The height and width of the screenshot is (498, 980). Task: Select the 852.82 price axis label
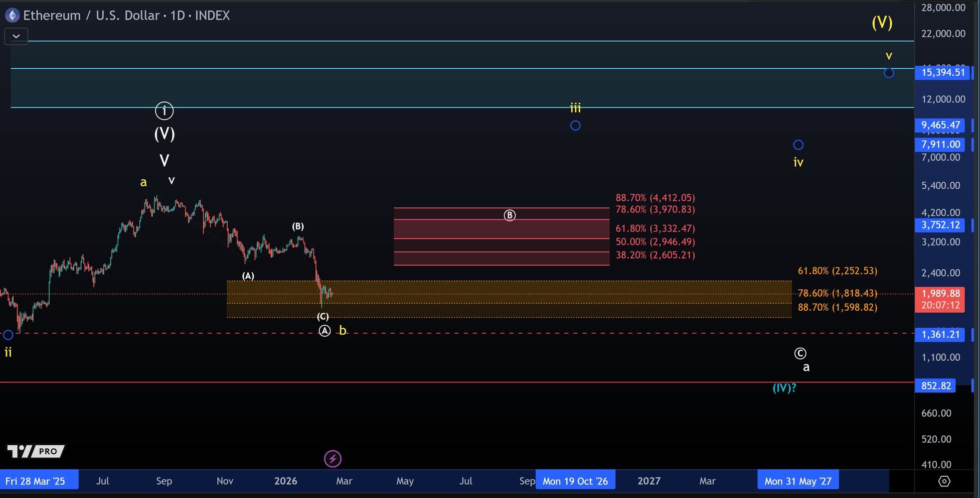936,386
